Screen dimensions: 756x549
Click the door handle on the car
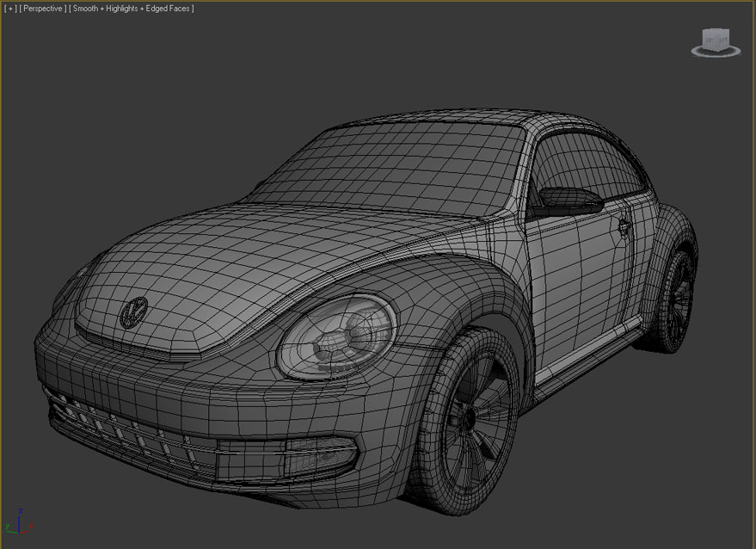[623, 226]
